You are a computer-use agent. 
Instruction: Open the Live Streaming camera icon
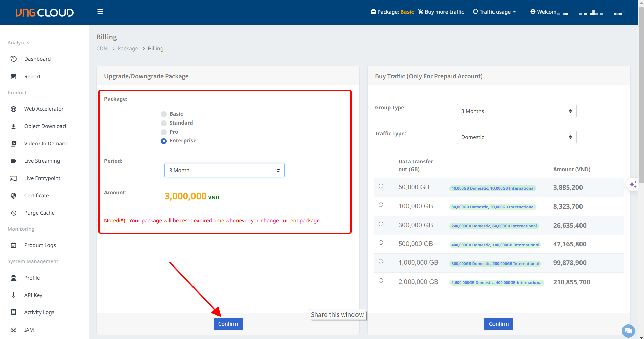click(14, 161)
